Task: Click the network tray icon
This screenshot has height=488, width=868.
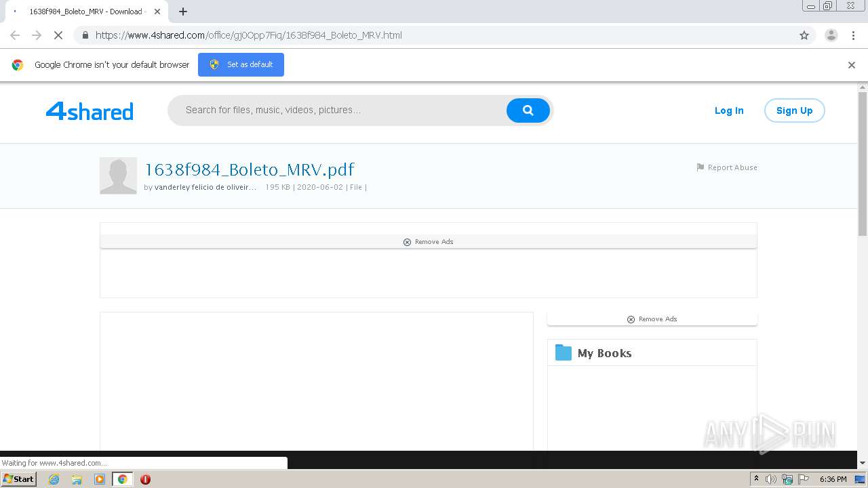Action: pos(787,479)
